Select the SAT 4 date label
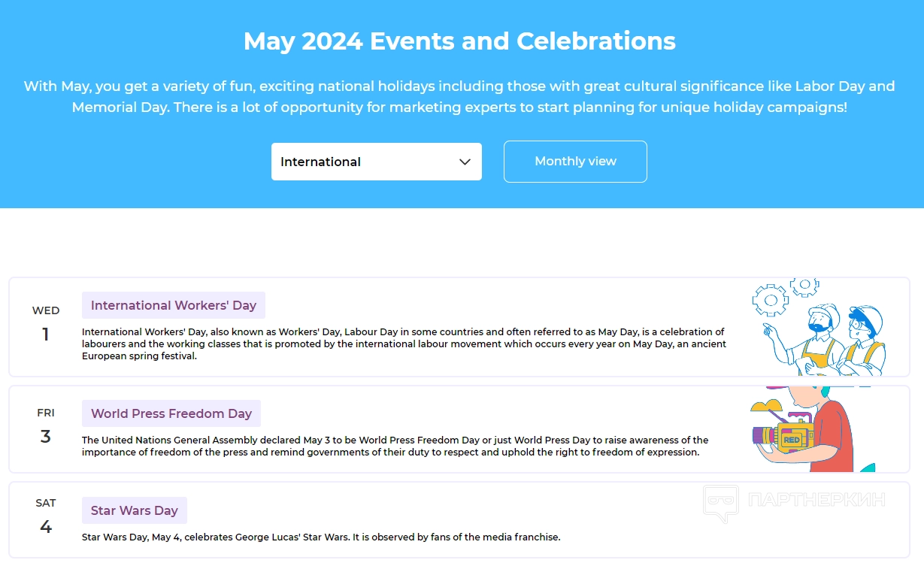924x563 pixels. pos(46,517)
